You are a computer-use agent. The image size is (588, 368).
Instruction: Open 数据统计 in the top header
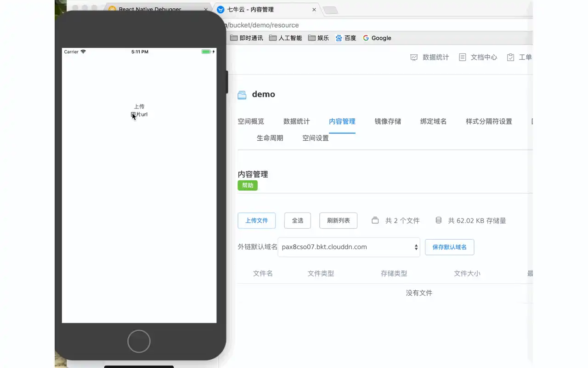pyautogui.click(x=430, y=57)
